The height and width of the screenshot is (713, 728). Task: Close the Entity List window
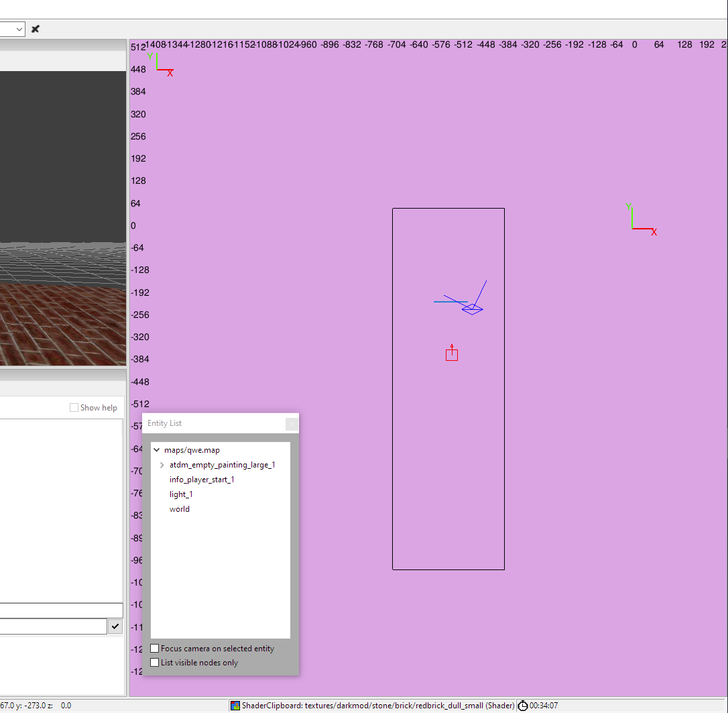(x=292, y=424)
